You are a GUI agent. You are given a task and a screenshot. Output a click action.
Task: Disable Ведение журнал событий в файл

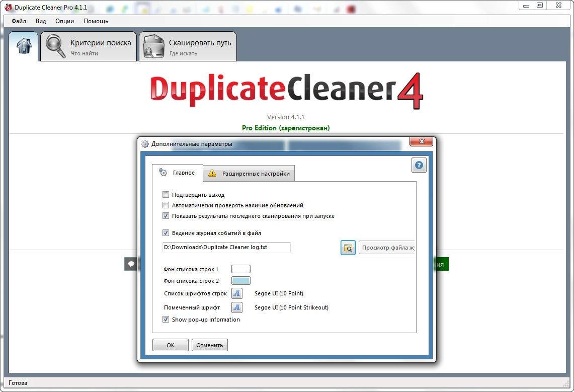(x=166, y=233)
